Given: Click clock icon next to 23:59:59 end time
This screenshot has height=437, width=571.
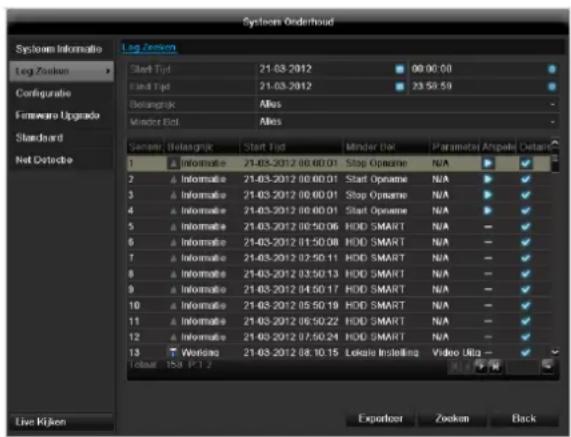Looking at the screenshot, I should [552, 86].
